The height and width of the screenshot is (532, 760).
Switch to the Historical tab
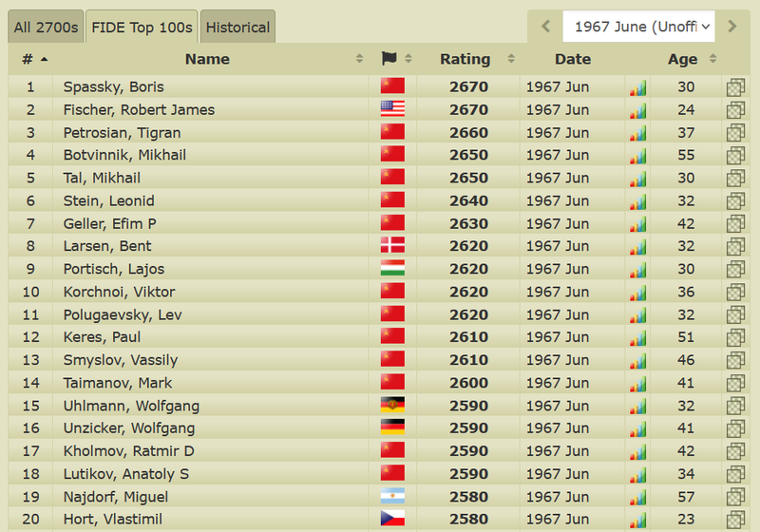(237, 28)
